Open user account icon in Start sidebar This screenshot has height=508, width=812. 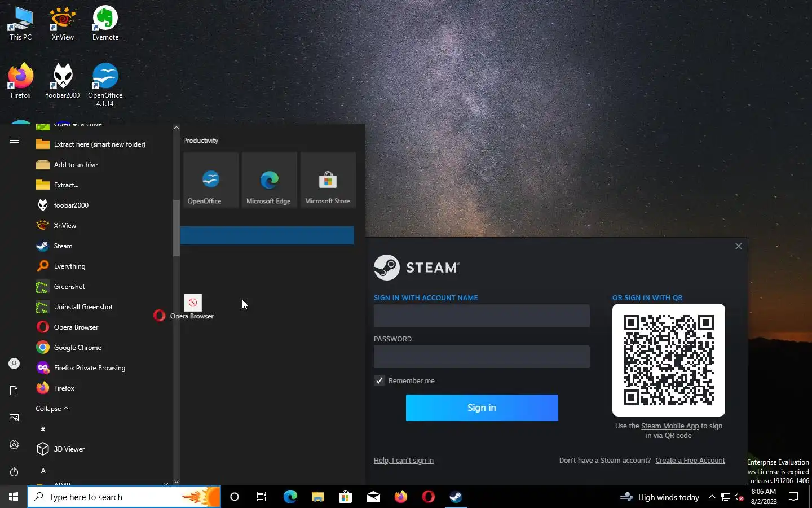(14, 364)
